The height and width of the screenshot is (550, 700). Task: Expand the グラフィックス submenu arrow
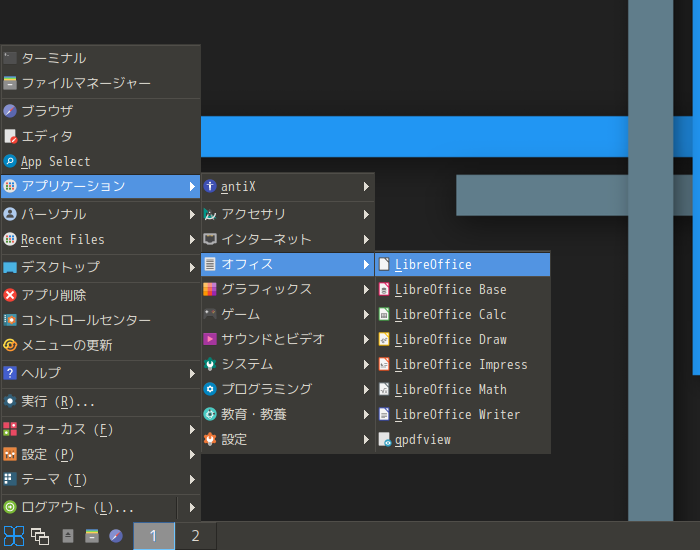pos(366,290)
